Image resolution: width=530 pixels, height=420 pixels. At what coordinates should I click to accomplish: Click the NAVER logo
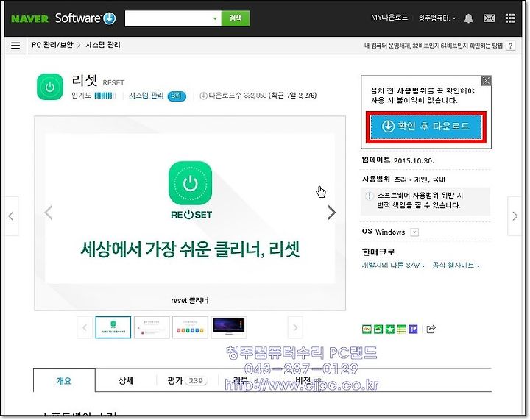click(29, 18)
